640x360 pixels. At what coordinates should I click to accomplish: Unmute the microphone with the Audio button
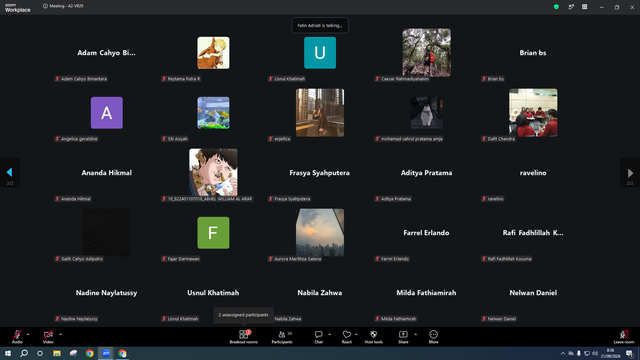[x=17, y=337]
